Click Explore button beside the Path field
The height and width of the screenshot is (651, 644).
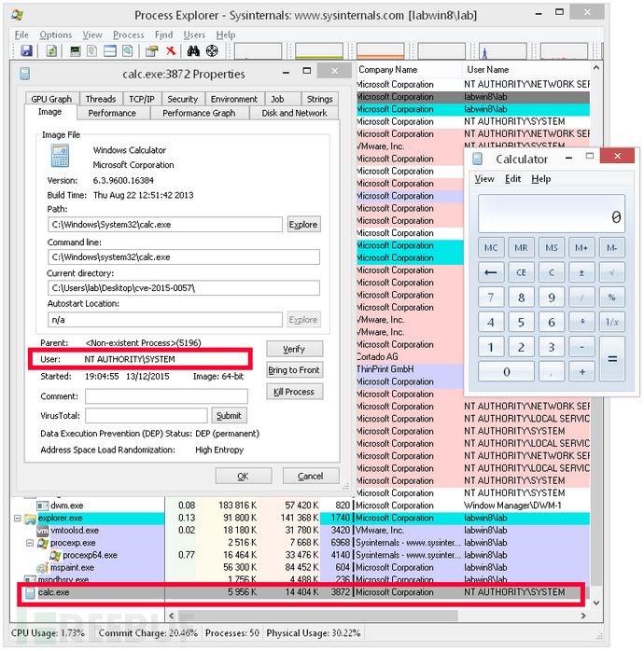tap(303, 225)
